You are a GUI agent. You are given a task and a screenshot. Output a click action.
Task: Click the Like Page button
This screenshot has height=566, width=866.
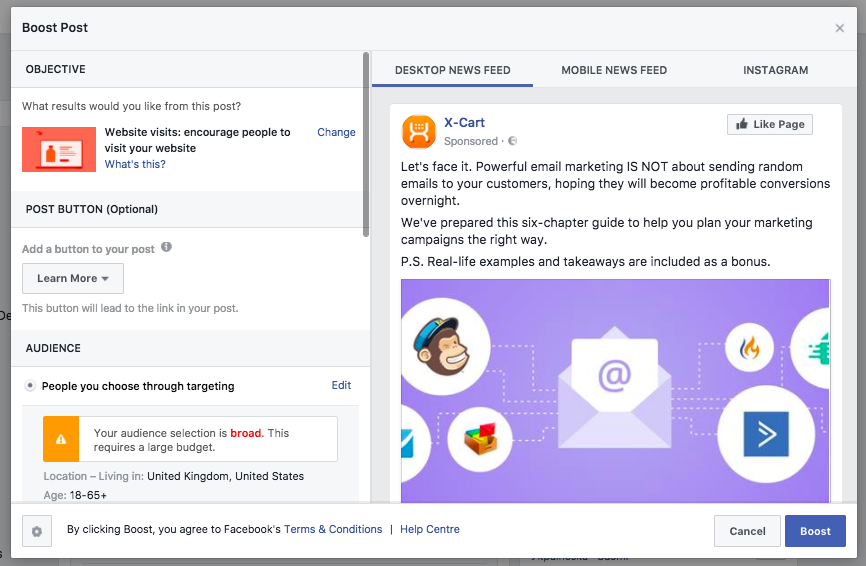(769, 124)
